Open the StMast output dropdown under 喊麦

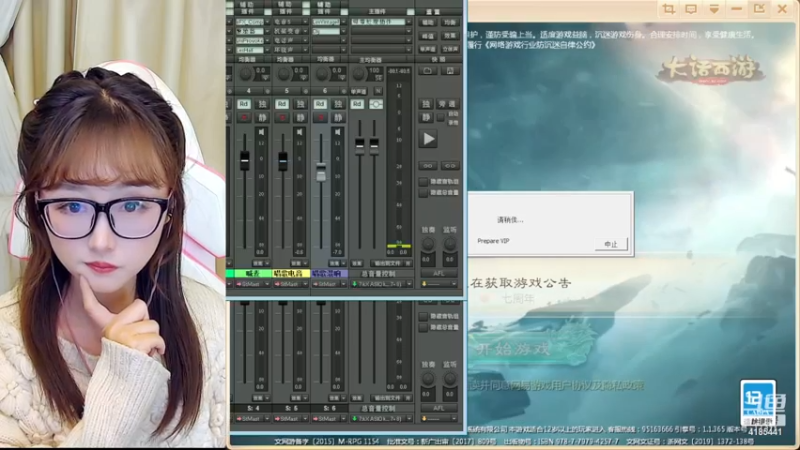click(x=253, y=284)
